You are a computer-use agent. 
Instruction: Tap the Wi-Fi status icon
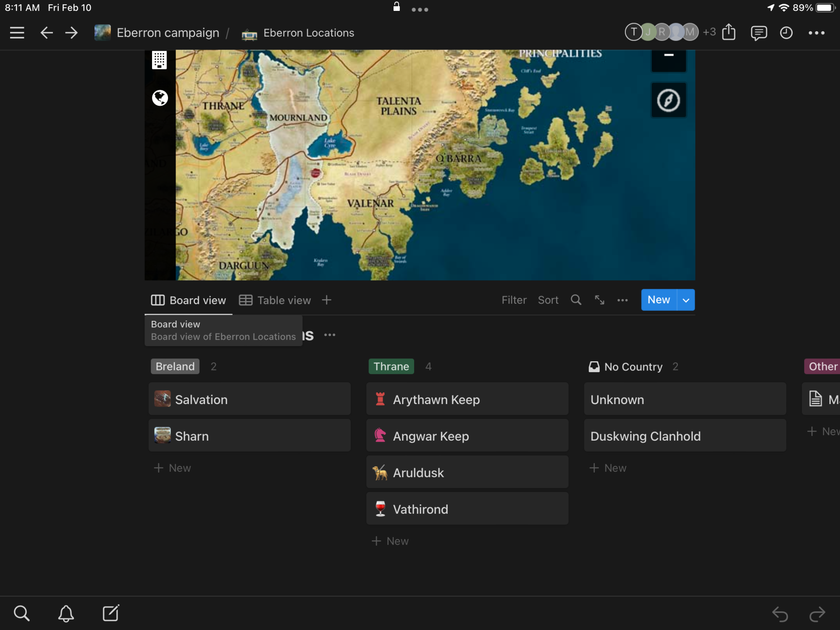[784, 8]
